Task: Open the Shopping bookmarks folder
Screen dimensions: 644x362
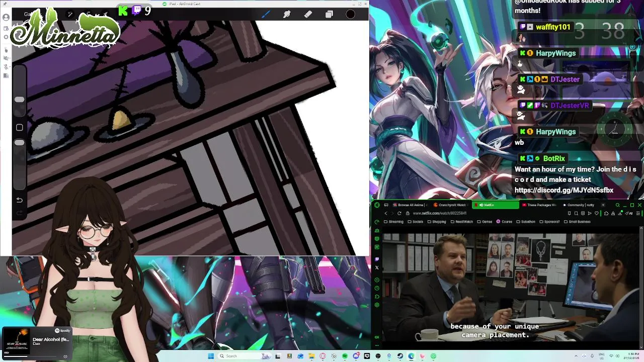Action: (437, 222)
